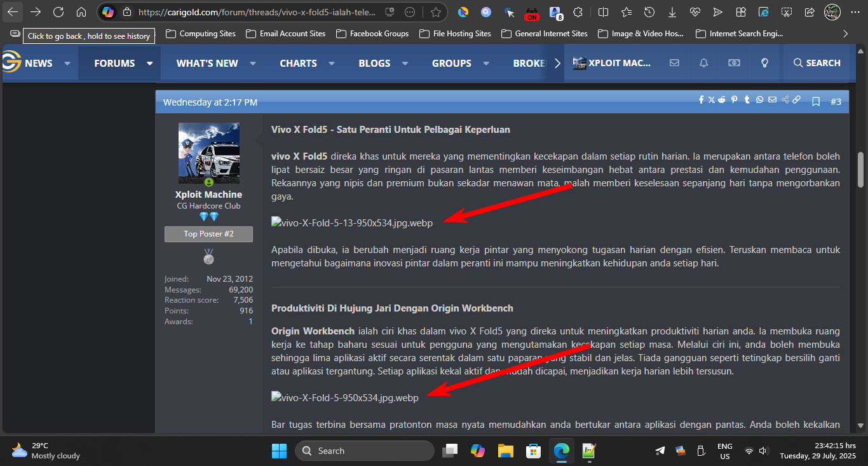Open Xploit Machine profile username link
This screenshot has width=868, height=466.
pyautogui.click(x=208, y=195)
